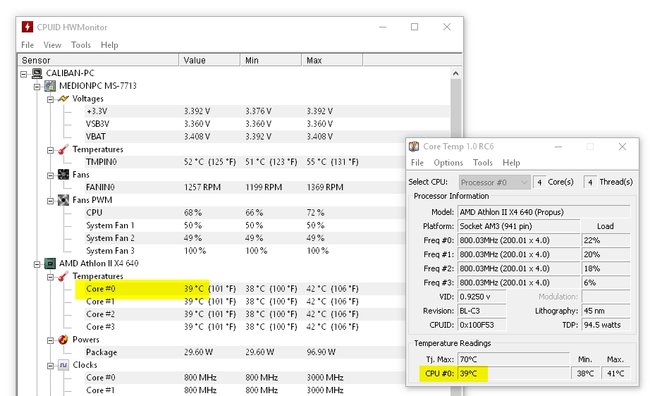Image resolution: width=650 pixels, height=396 pixels.
Task: Close the HWMonitor window
Action: [446, 27]
